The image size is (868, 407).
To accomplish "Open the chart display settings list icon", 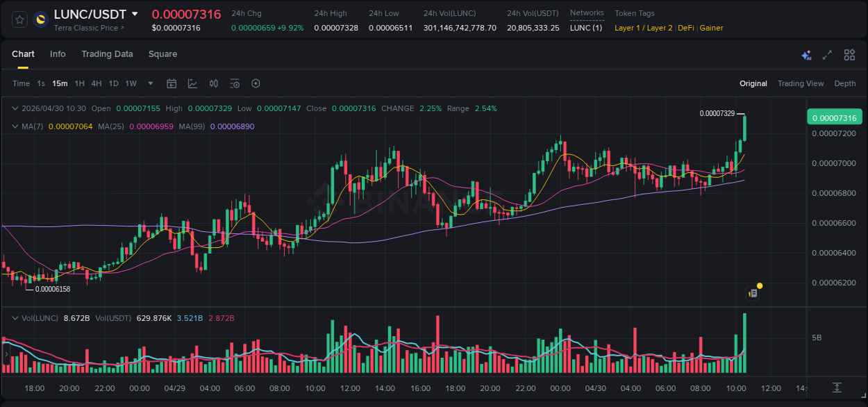I will coord(235,83).
